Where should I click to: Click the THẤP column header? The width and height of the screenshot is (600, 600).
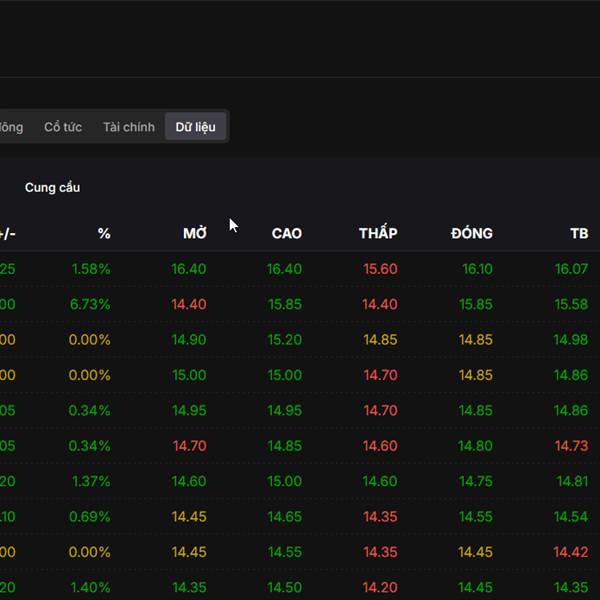click(378, 233)
